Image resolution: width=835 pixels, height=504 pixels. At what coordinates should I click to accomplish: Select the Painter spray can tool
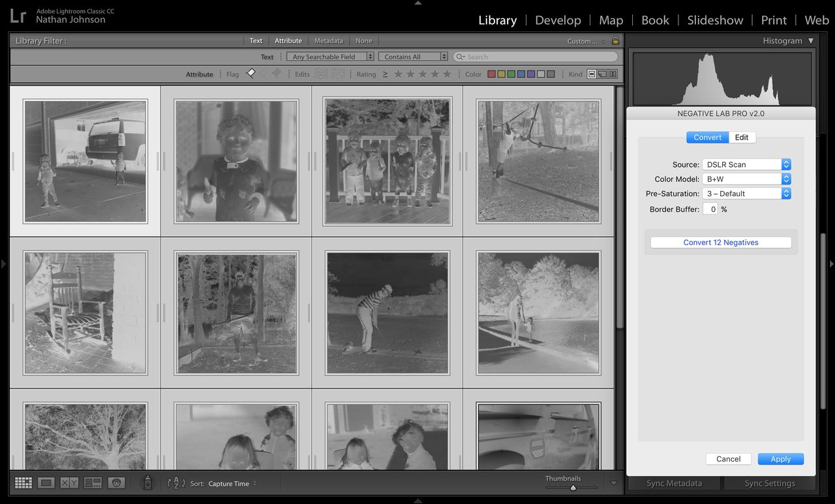click(x=147, y=482)
